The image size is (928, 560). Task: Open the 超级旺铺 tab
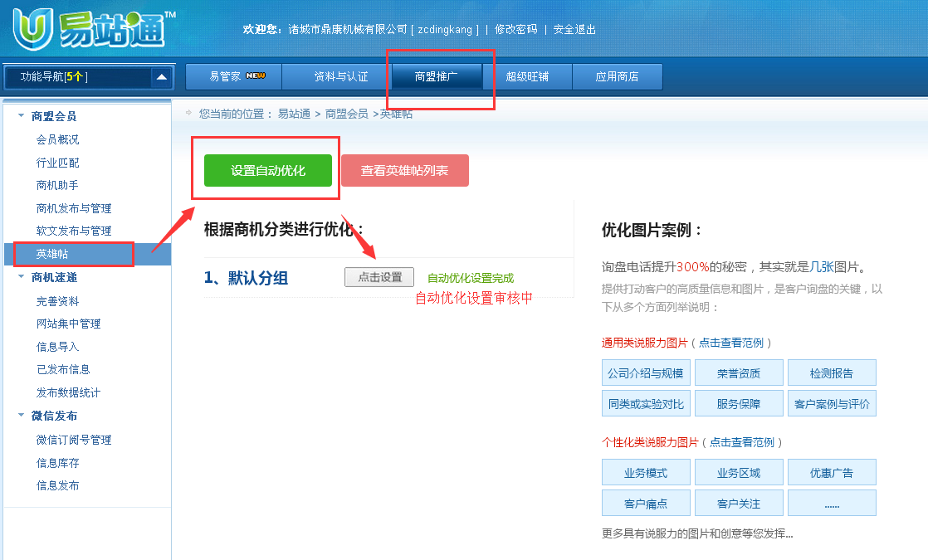pos(528,76)
